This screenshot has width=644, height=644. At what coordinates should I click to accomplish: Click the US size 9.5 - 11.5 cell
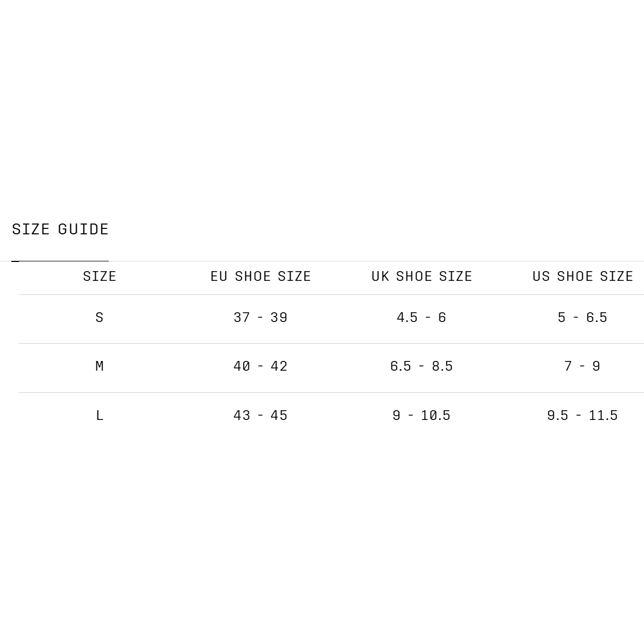(x=583, y=416)
